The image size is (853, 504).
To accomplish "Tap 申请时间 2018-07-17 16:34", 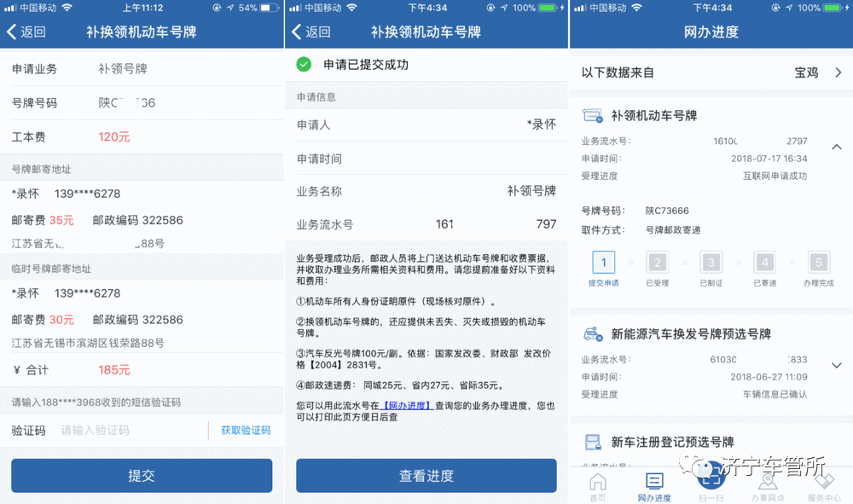I will tap(769, 159).
